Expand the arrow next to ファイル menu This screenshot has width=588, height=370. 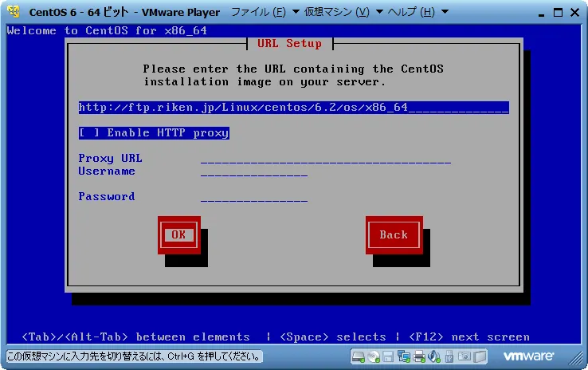point(296,12)
